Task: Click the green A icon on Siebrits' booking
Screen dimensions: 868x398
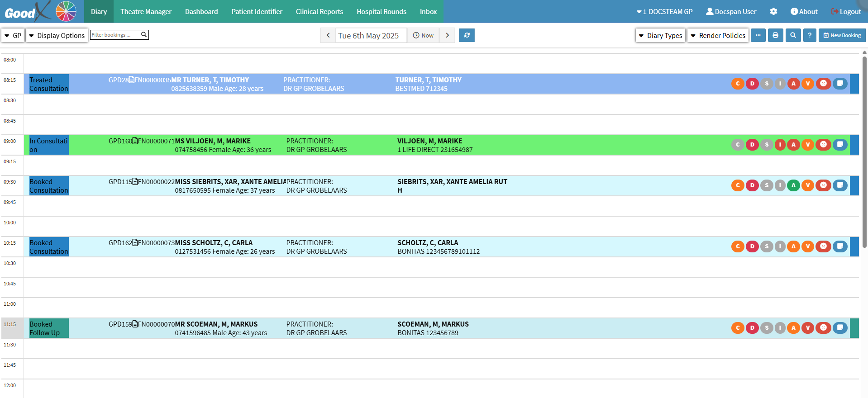Action: 793,185
